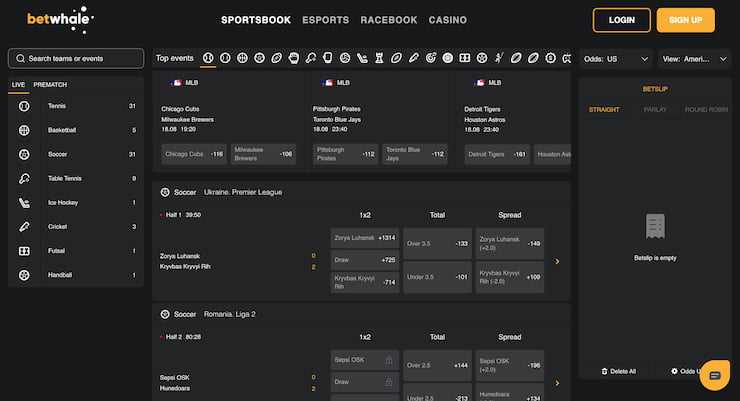Select cricket bat icon in top sports bar

tap(413, 58)
